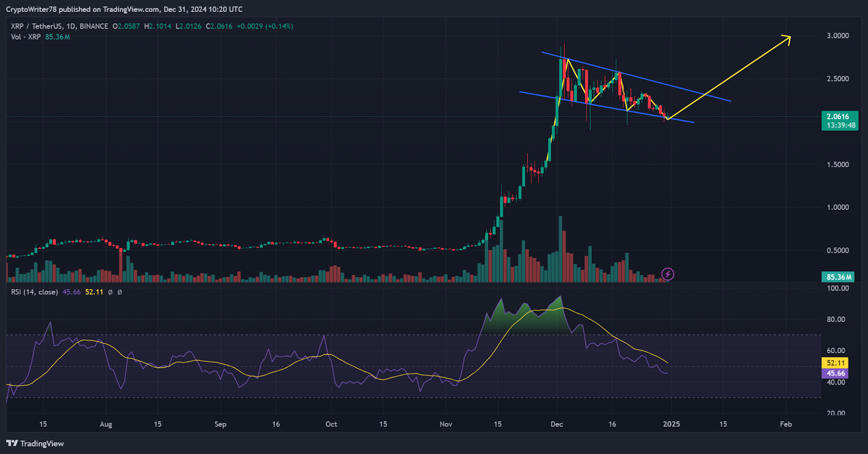Click the 0.5000 price axis label

point(838,250)
